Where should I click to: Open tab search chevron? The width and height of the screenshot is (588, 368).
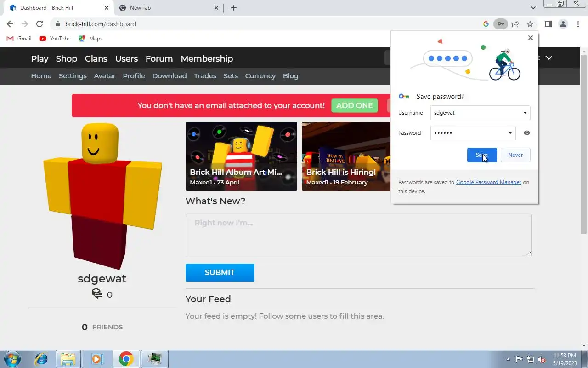point(533,8)
